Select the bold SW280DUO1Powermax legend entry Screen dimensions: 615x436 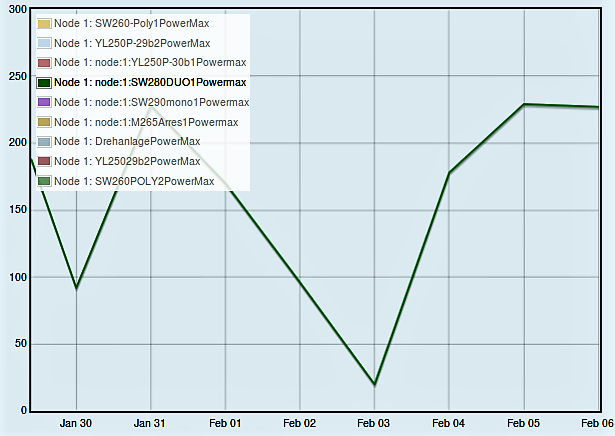(150, 83)
